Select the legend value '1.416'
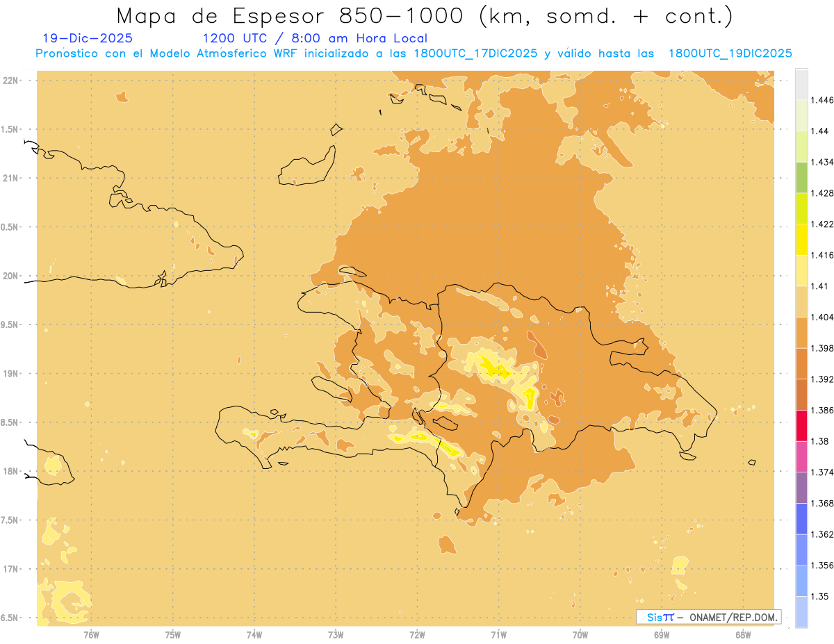 pos(822,255)
